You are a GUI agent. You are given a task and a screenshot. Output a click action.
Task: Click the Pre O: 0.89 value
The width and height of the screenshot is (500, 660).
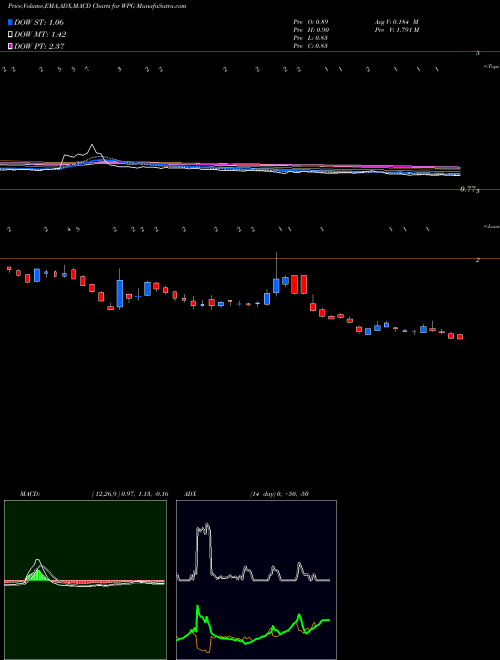click(311, 22)
